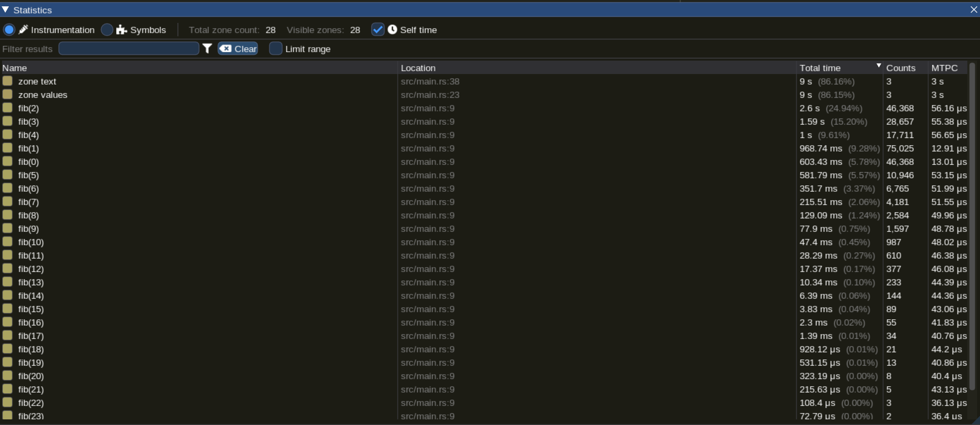Click total time 968.74 ms value
Image resolution: width=980 pixels, height=425 pixels.
(820, 148)
